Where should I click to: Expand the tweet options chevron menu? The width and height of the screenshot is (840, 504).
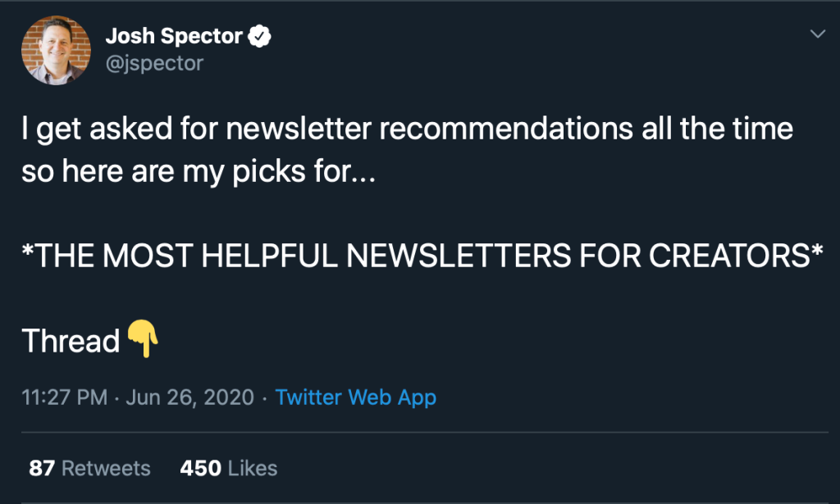pyautogui.click(x=817, y=34)
